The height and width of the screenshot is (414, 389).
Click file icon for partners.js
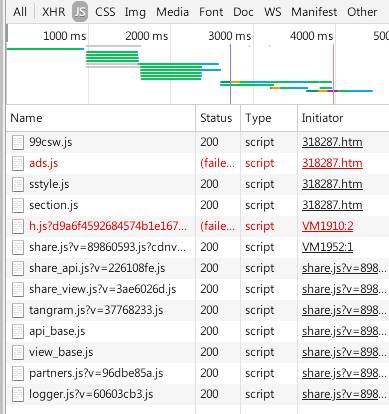(x=18, y=373)
